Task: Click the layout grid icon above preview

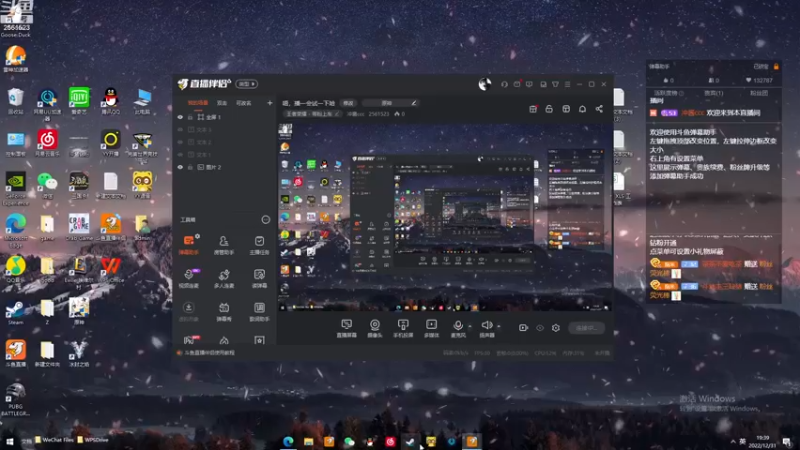Action: click(566, 109)
